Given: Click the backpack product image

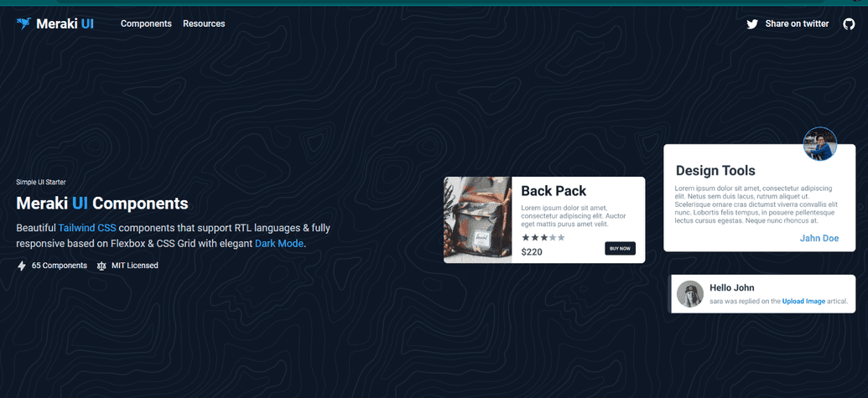Looking at the screenshot, I should (x=477, y=220).
